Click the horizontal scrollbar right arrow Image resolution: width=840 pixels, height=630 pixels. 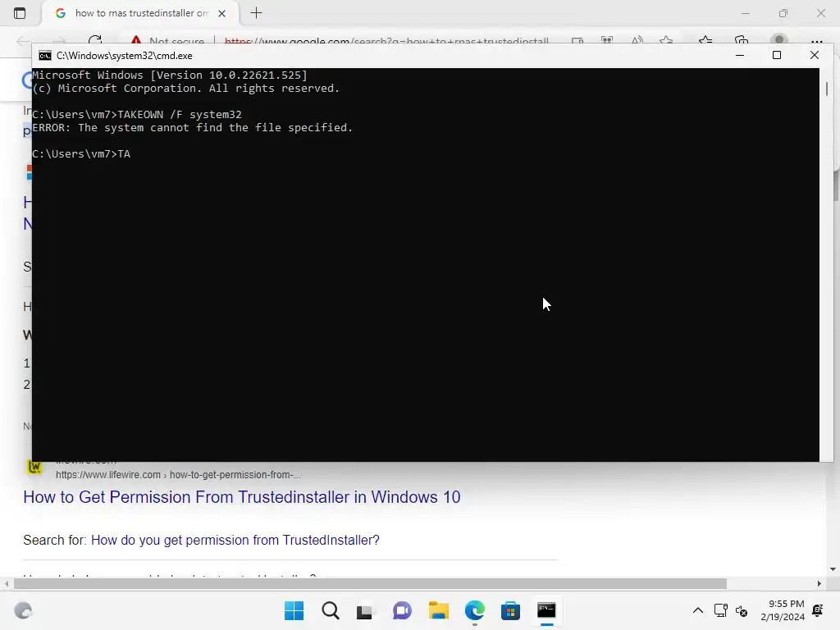click(x=819, y=583)
